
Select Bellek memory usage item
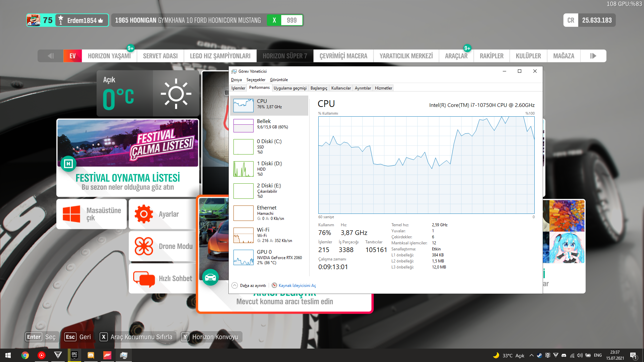[269, 124]
